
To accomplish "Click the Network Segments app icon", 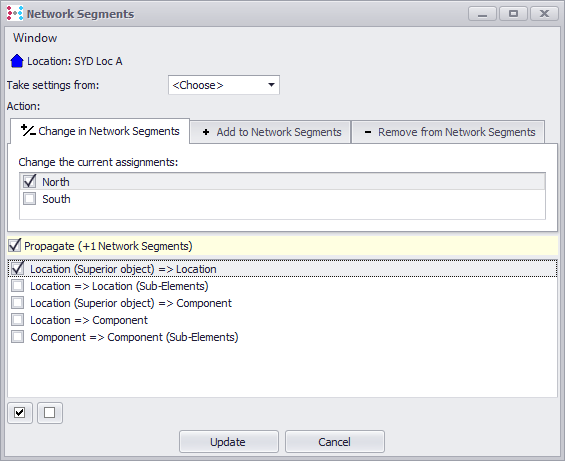I will [15, 14].
